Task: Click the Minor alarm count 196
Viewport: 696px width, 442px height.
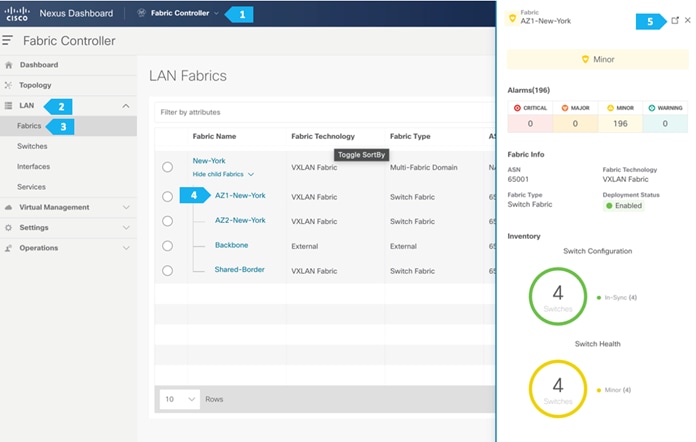Action: [620, 124]
